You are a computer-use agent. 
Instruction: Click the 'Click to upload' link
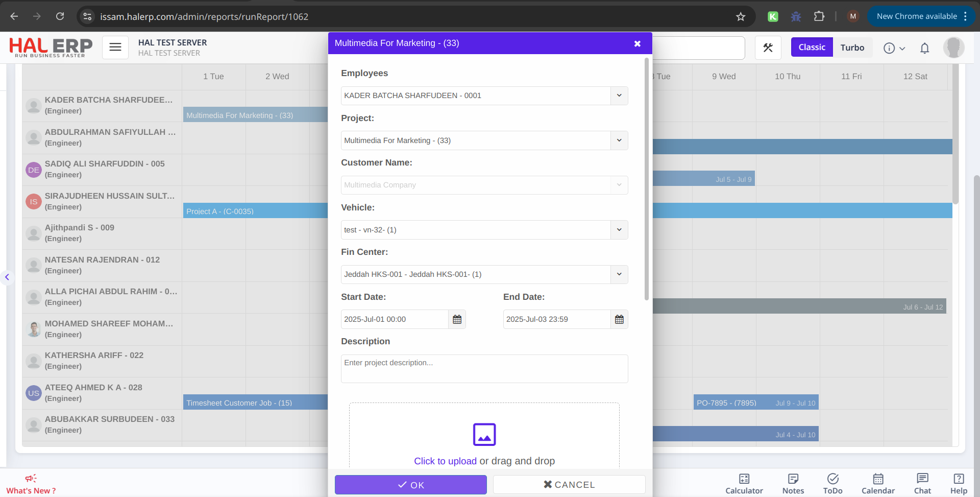point(445,461)
